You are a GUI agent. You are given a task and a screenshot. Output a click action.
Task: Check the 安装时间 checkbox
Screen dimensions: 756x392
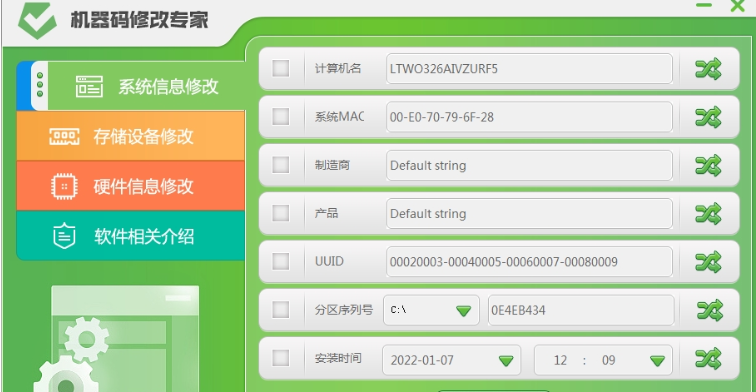click(281, 358)
